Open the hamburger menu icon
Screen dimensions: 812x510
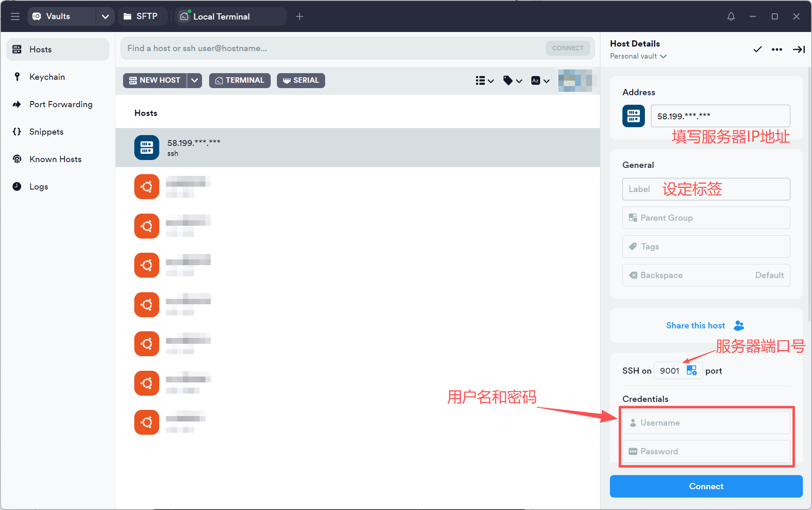pyautogui.click(x=15, y=16)
